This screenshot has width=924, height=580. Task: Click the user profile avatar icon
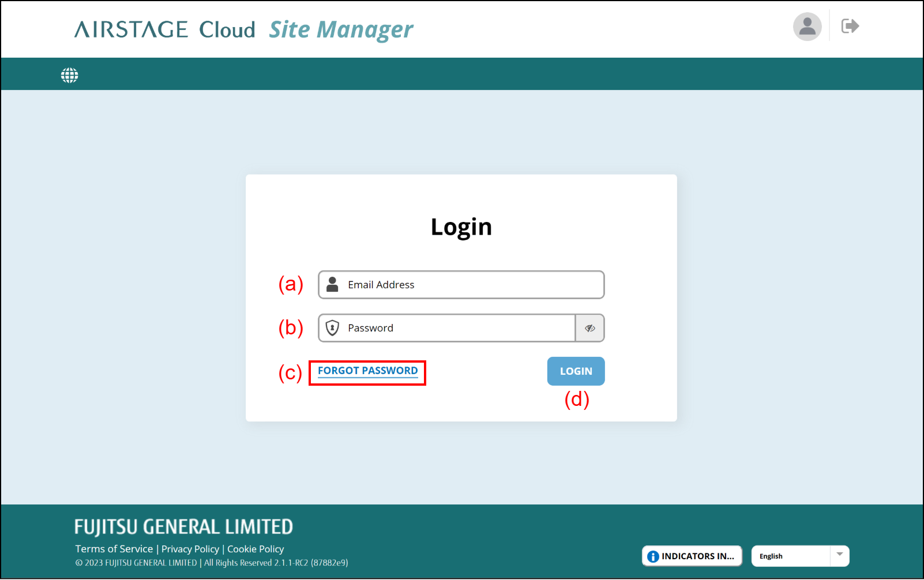coord(807,27)
